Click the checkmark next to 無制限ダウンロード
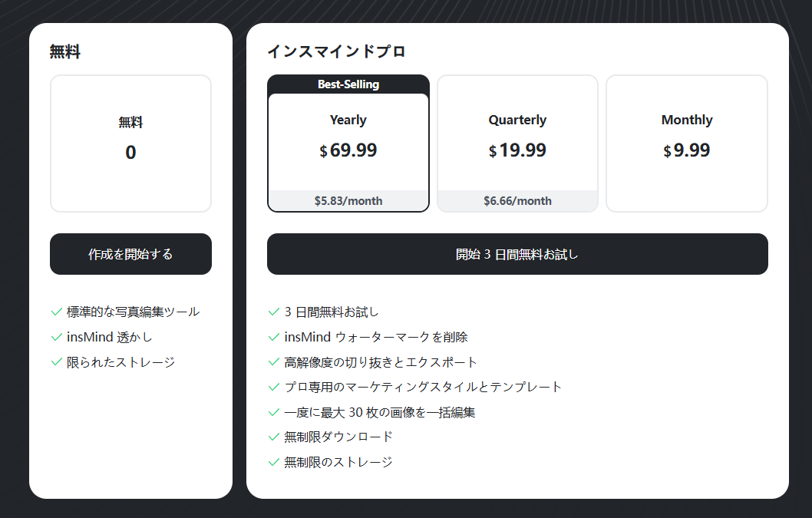The width and height of the screenshot is (812, 518). coord(272,437)
